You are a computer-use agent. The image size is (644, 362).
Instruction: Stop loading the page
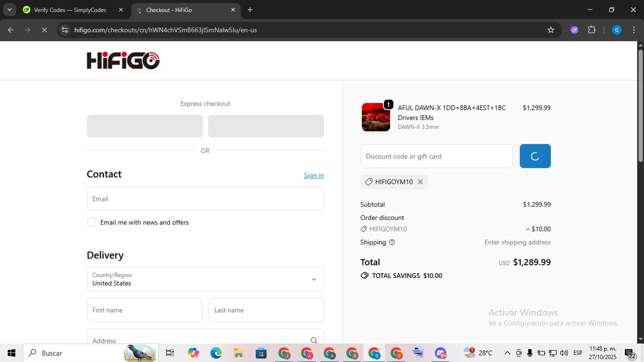44,30
